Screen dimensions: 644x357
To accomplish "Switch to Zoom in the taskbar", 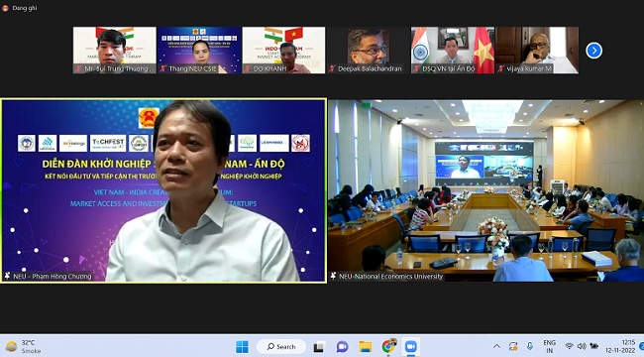I will [x=411, y=347].
